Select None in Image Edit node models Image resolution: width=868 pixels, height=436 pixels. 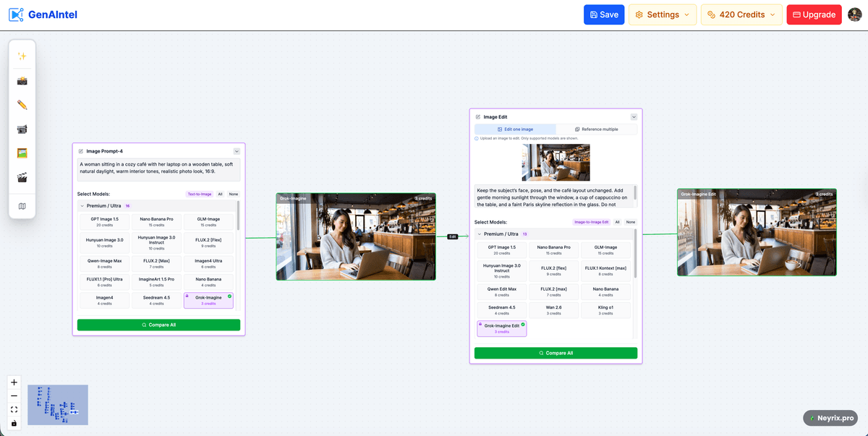pos(631,222)
